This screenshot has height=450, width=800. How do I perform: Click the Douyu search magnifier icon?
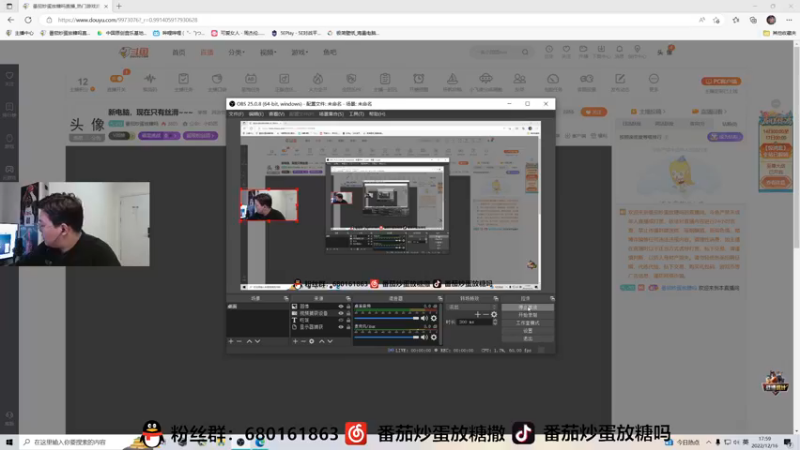525,52
